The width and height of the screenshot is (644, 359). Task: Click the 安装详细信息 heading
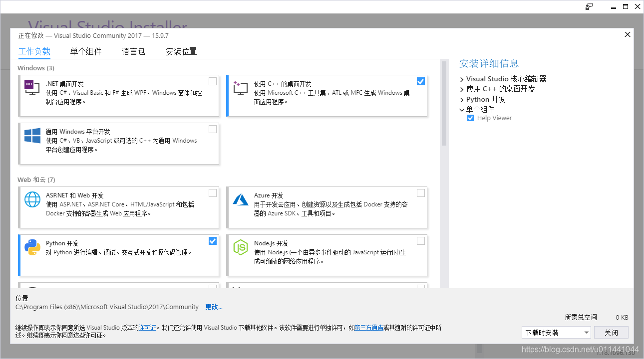click(489, 63)
